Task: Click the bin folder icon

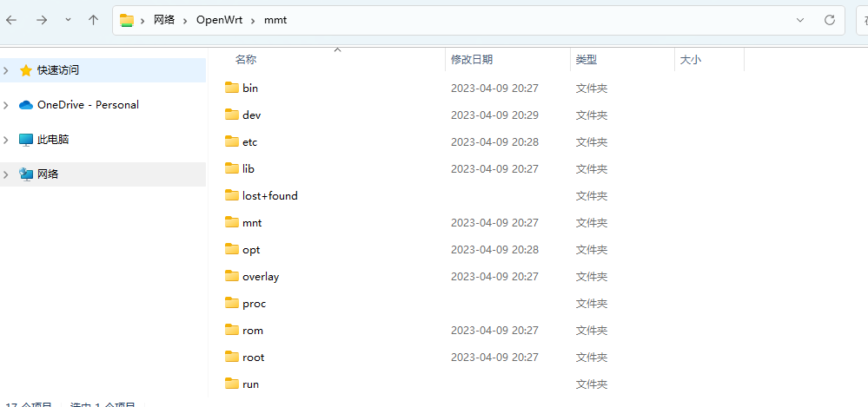Action: [232, 88]
